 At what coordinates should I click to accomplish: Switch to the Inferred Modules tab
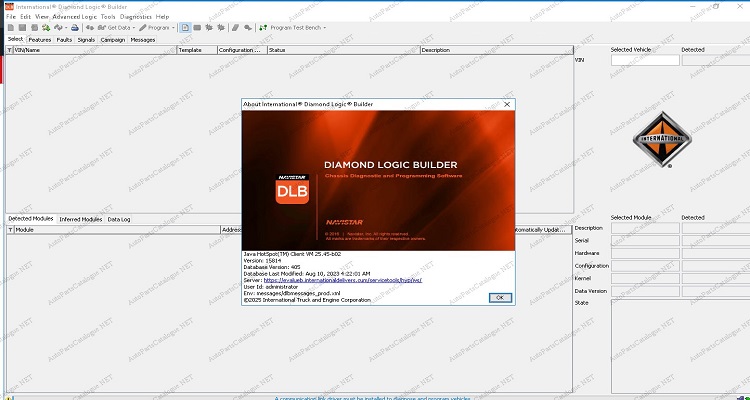80,218
